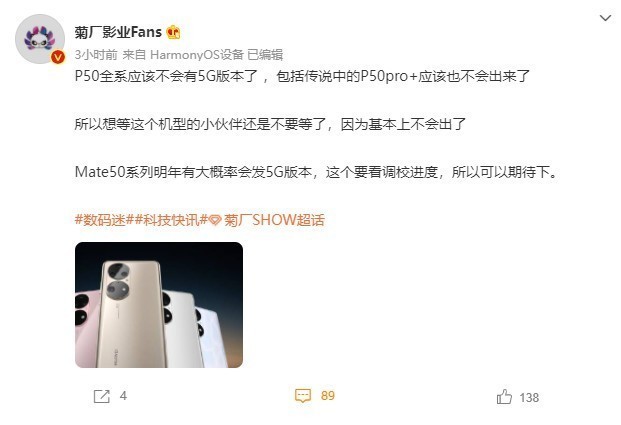Click the diamond super-topic icon
The width and height of the screenshot is (621, 425).
coord(215,220)
